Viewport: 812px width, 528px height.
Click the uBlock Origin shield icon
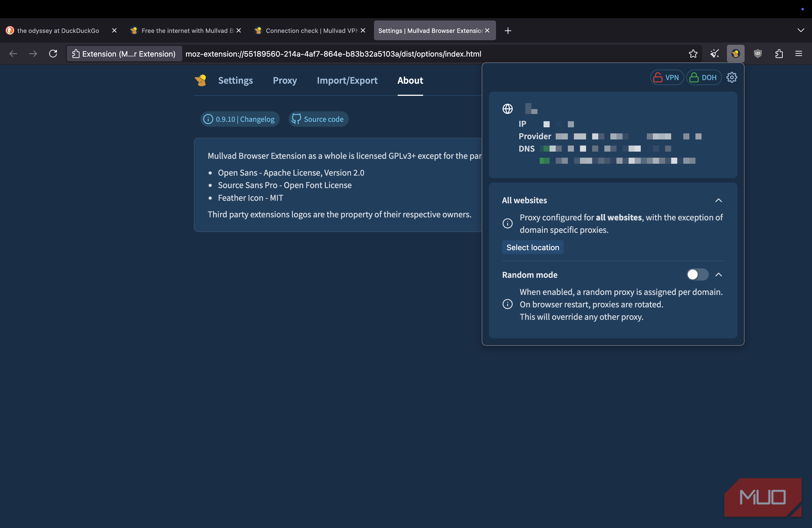click(x=757, y=54)
